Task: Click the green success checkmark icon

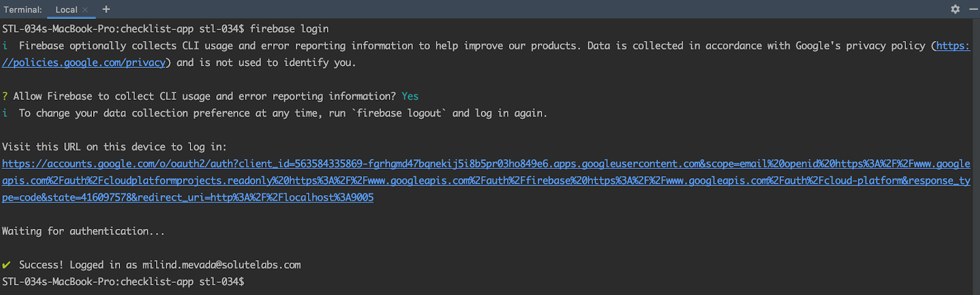Action: click(x=6, y=265)
